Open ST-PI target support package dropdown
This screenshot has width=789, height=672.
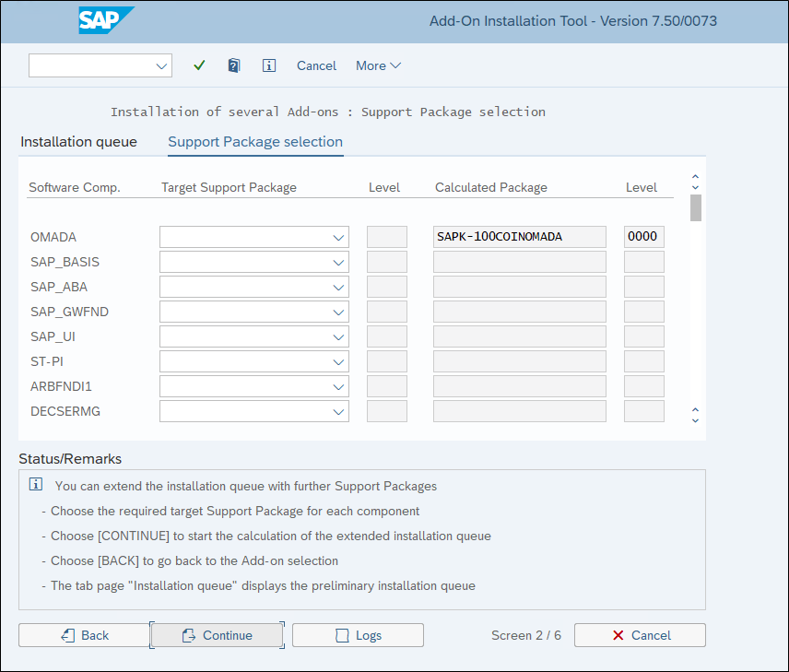338,362
